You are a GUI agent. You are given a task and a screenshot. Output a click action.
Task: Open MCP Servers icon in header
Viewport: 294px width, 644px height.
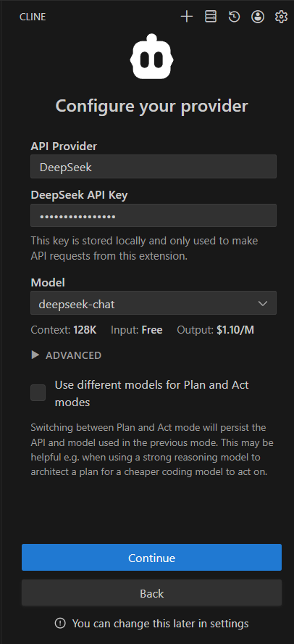[210, 17]
